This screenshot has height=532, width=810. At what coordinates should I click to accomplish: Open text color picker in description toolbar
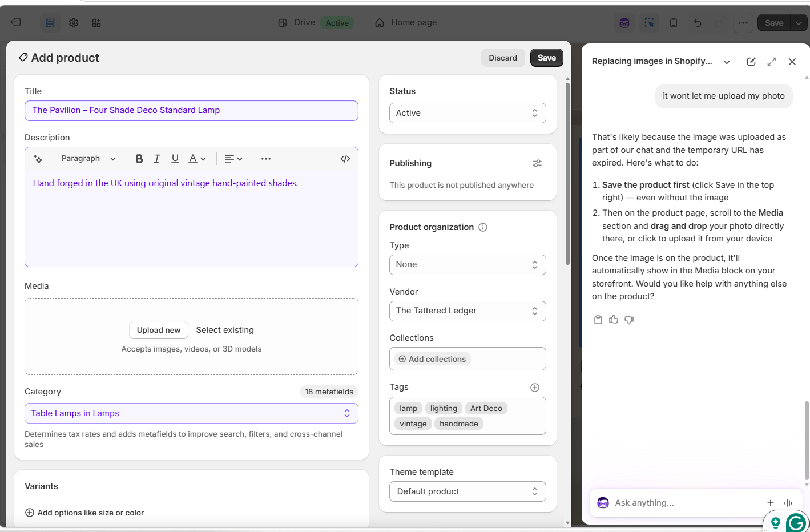pos(197,159)
